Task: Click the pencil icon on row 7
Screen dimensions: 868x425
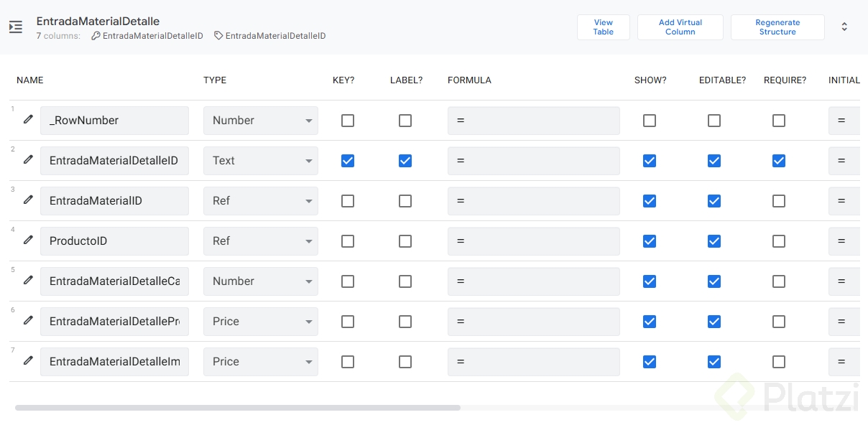Action: pyautogui.click(x=28, y=361)
